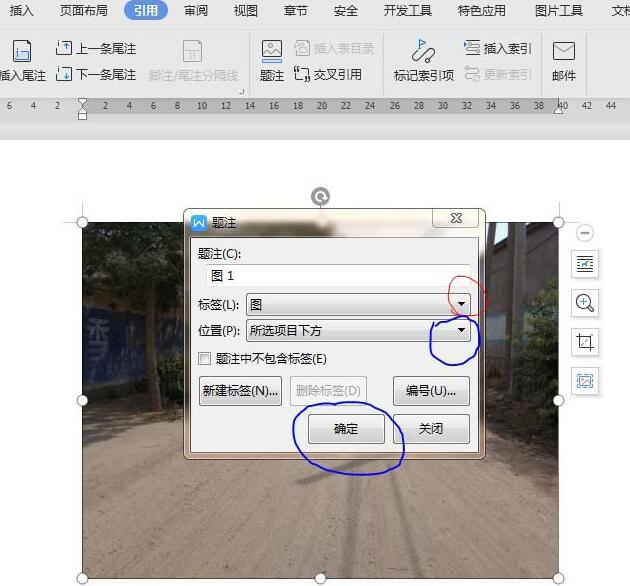Image resolution: width=630 pixels, height=586 pixels.
Task: Open 交叉引用 cross-reference
Action: [x=328, y=74]
